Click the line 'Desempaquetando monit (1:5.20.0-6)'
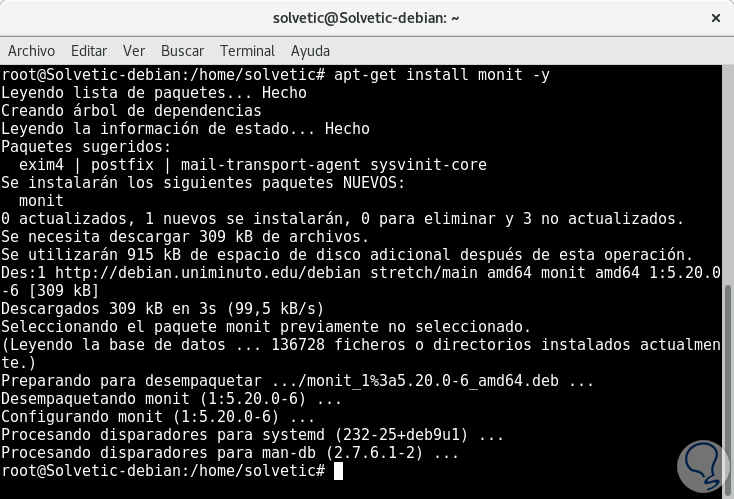This screenshot has width=734, height=499. pos(171,399)
